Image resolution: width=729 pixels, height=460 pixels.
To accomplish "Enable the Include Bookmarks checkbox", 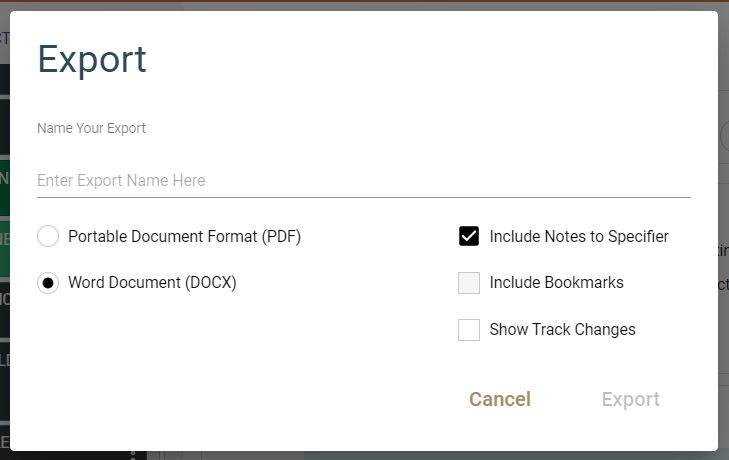I will (469, 283).
